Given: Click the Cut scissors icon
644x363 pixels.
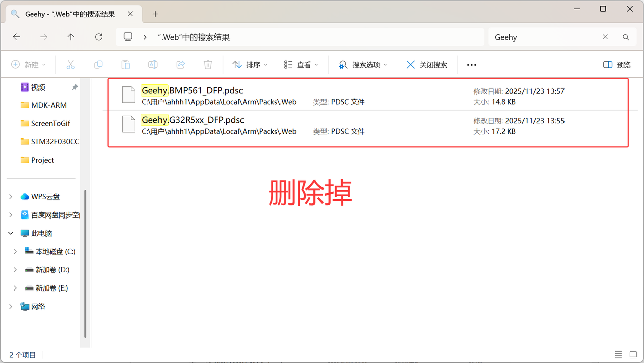Looking at the screenshot, I should 70,65.
